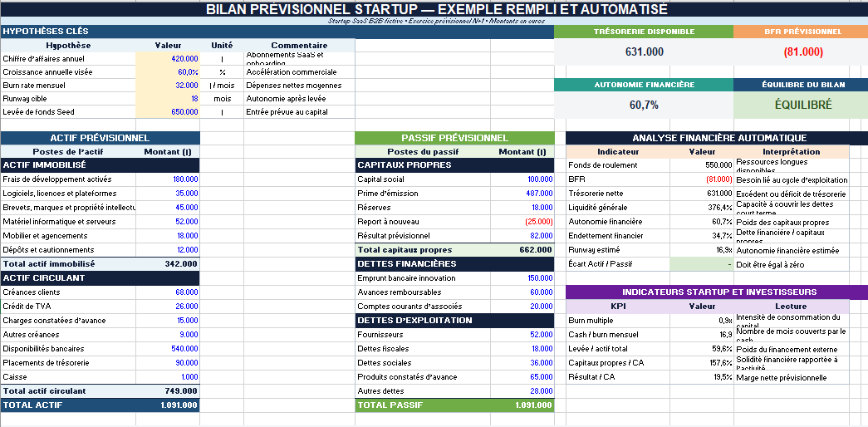Click the TOTAL PASSIF value 1.091.000

[x=522, y=405]
